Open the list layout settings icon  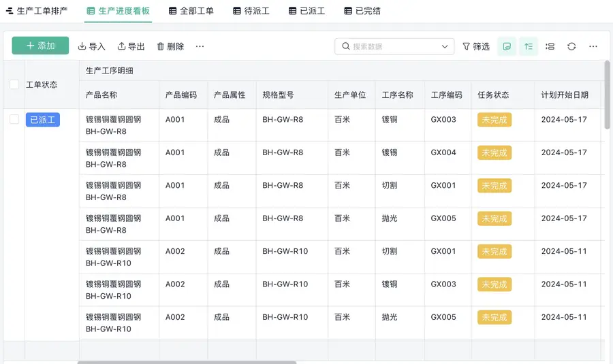tap(550, 46)
